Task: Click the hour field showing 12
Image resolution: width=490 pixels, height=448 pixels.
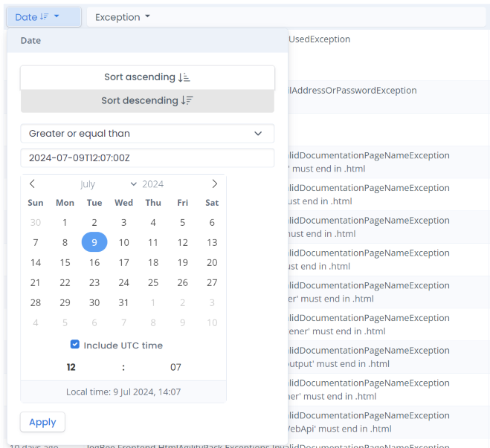Action: point(71,367)
